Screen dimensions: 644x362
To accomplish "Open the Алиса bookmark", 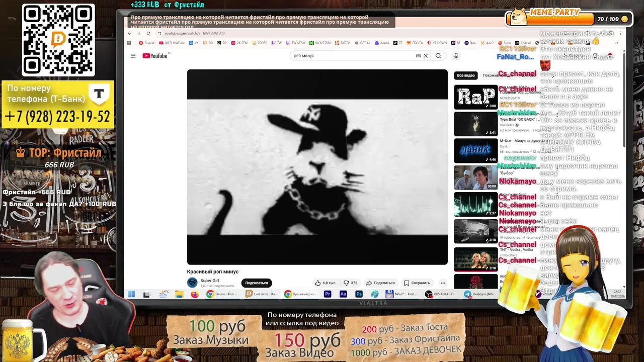I will [x=382, y=43].
